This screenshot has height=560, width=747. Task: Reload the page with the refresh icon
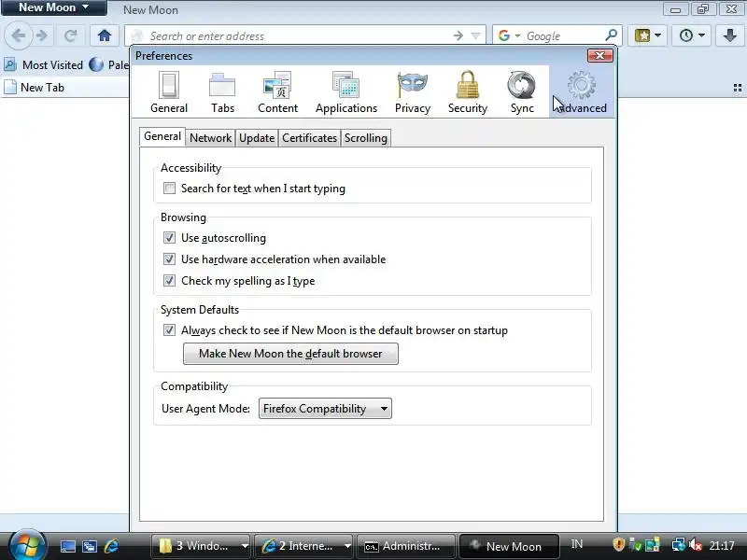pyautogui.click(x=71, y=35)
